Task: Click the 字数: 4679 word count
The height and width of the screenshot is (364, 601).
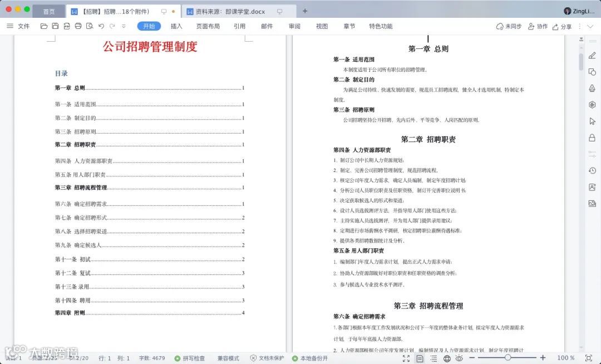Action: coord(152,358)
